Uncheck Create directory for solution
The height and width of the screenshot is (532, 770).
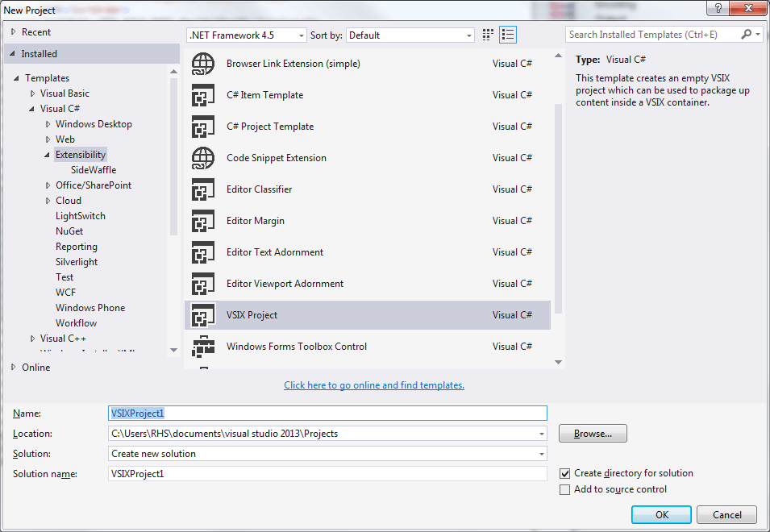click(x=565, y=473)
